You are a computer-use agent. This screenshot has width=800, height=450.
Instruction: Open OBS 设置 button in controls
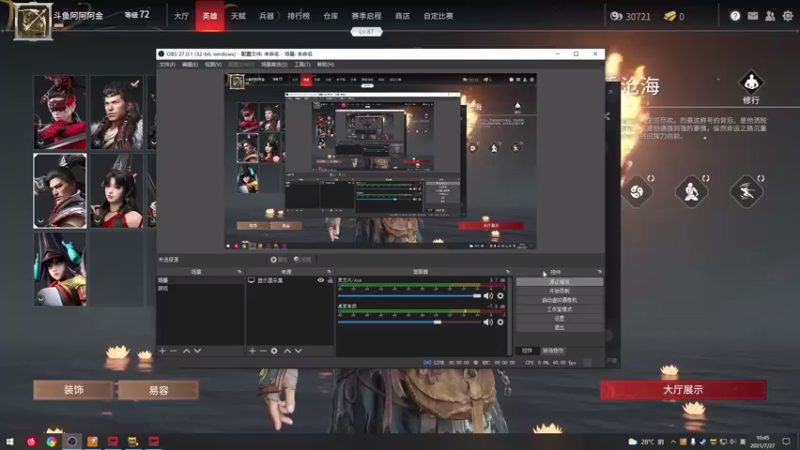(x=559, y=318)
